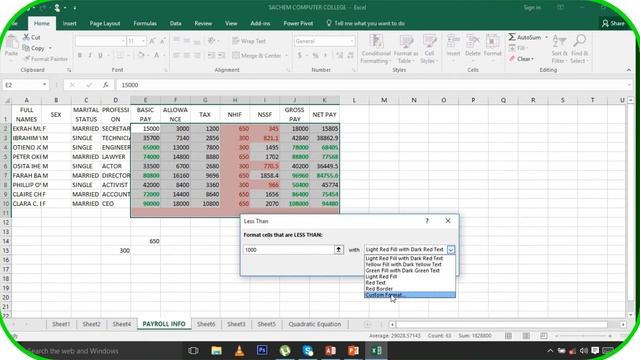Screen dimensions: 640x360
Task: Open Conditional Formatting menu
Action: [376, 49]
